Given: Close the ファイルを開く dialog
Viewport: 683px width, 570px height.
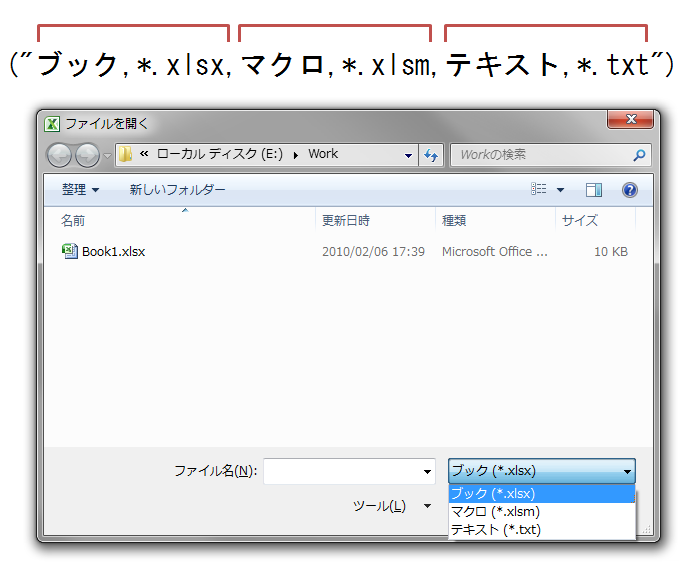Looking at the screenshot, I should point(630,119).
